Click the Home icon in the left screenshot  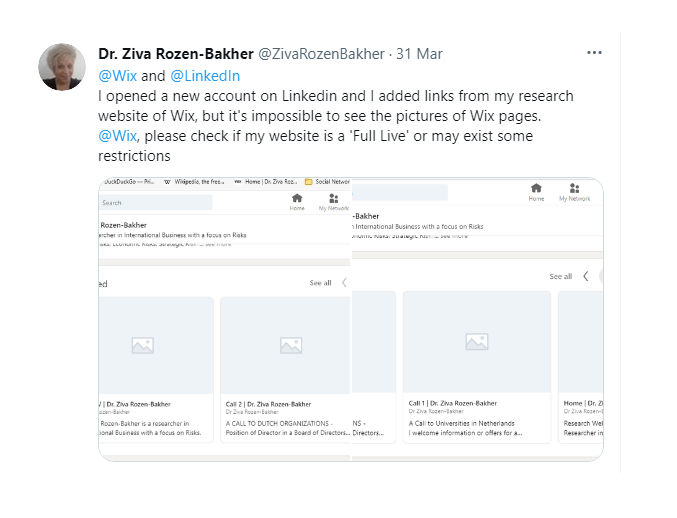point(297,202)
